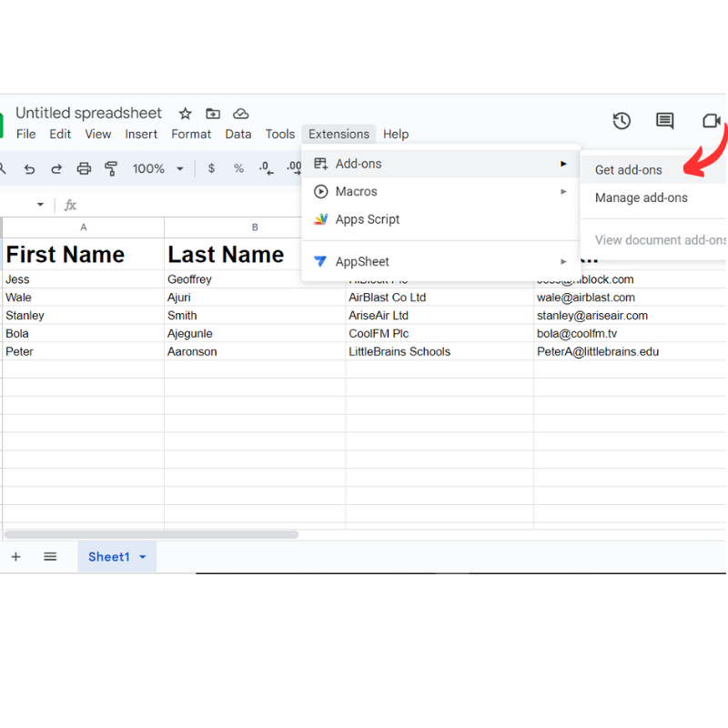Expand the name box dropdown arrow

pos(40,205)
